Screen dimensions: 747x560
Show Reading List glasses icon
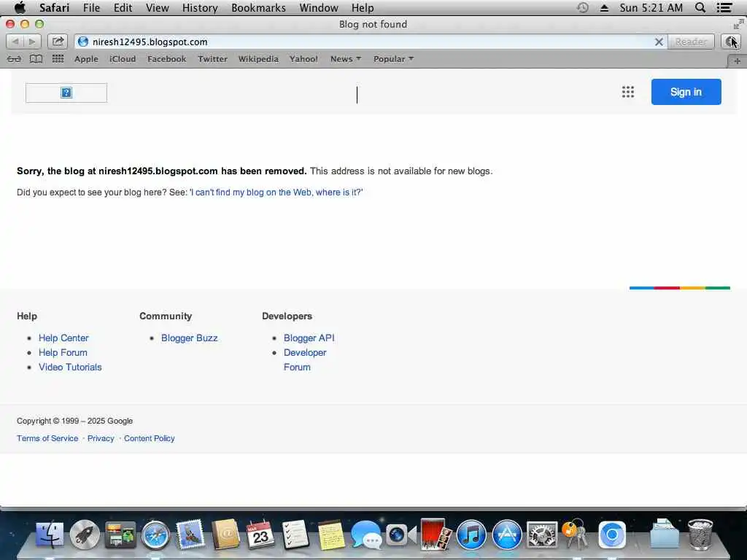coord(15,59)
